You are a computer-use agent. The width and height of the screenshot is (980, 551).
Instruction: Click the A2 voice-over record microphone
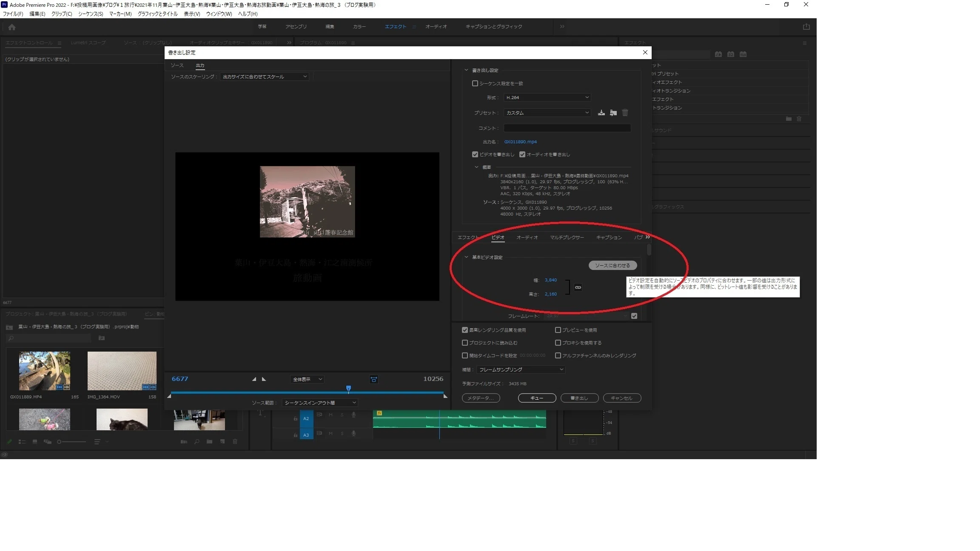(353, 415)
